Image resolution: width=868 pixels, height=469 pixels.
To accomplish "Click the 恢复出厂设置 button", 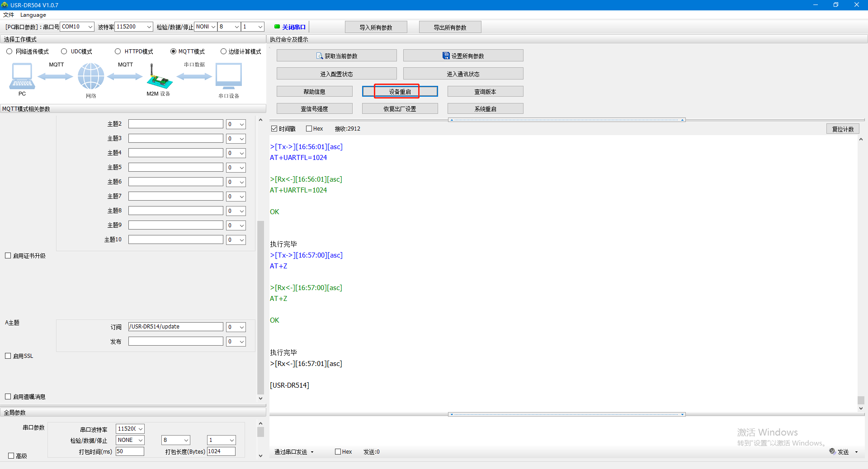I will (400, 109).
